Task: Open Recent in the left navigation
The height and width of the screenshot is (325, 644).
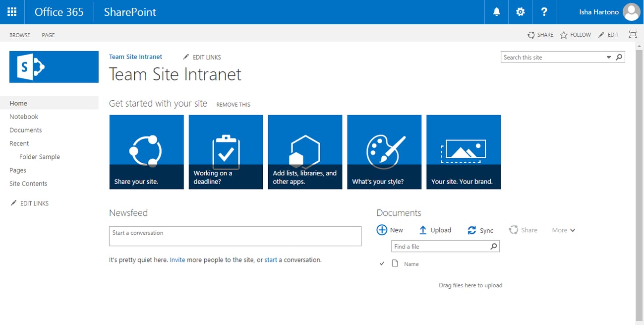Action: [x=19, y=143]
